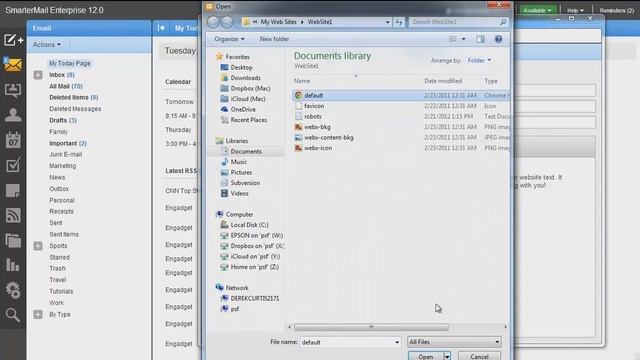640x360 pixels.
Task: Open the Junk E-mail folder
Action: [66, 154]
